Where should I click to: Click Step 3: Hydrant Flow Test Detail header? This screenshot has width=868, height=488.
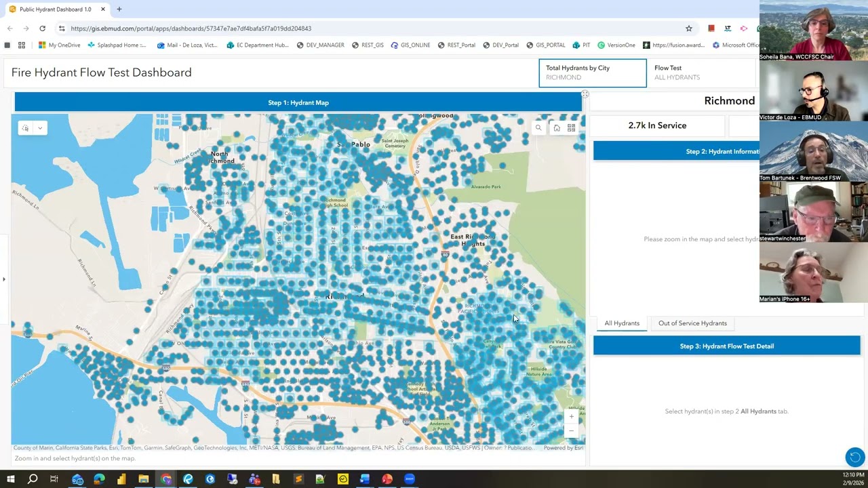pos(726,346)
